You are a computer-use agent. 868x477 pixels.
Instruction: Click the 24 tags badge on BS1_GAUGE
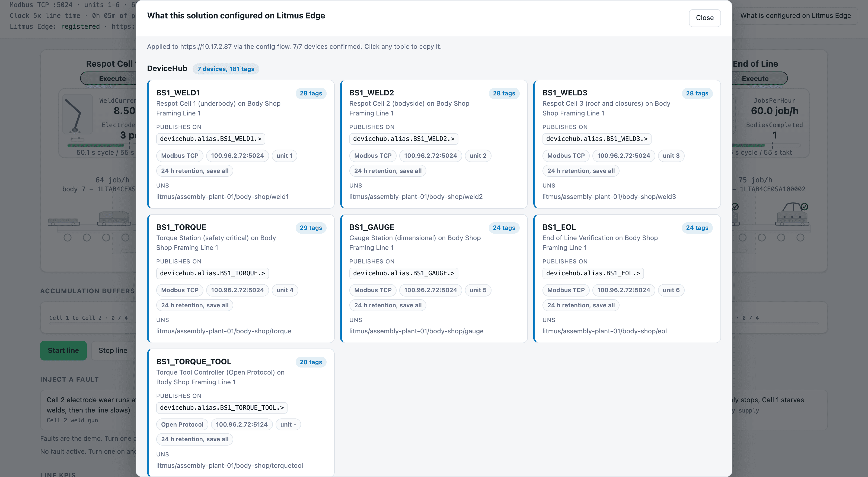point(504,228)
